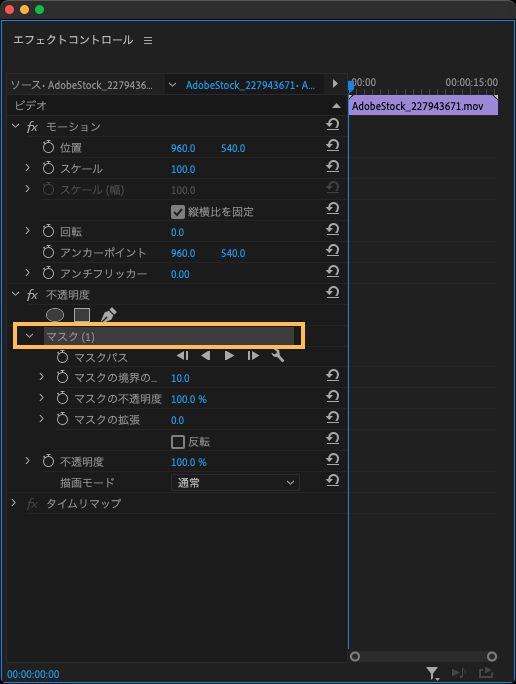Open the 描画モード dropdown showing 通常
Screen dimensions: 516x684
(x=235, y=482)
